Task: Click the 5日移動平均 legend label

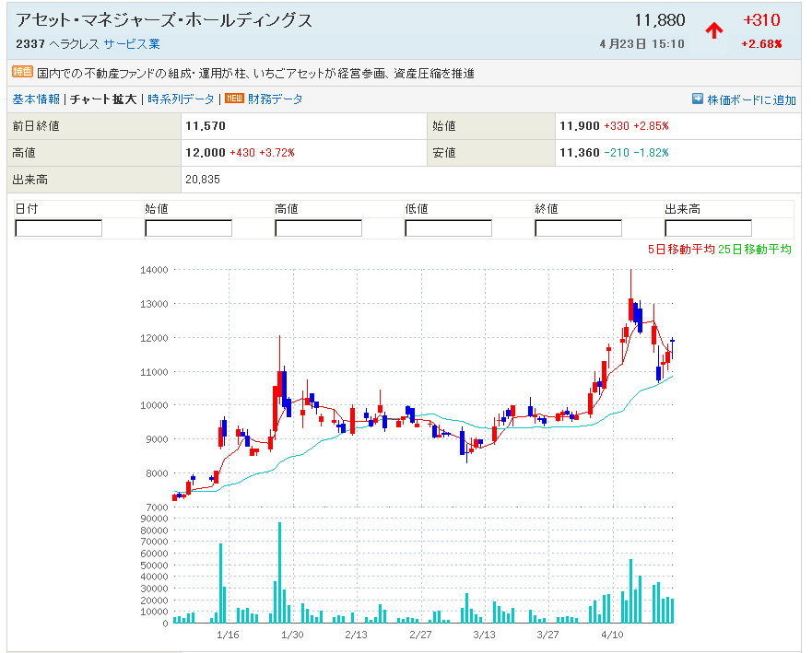Action: pyautogui.click(x=681, y=250)
